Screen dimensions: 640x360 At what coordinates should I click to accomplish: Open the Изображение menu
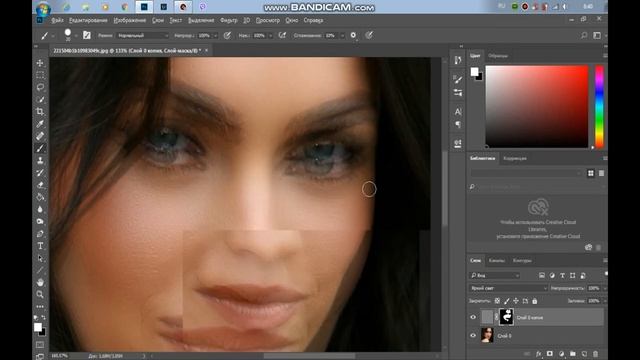130,20
